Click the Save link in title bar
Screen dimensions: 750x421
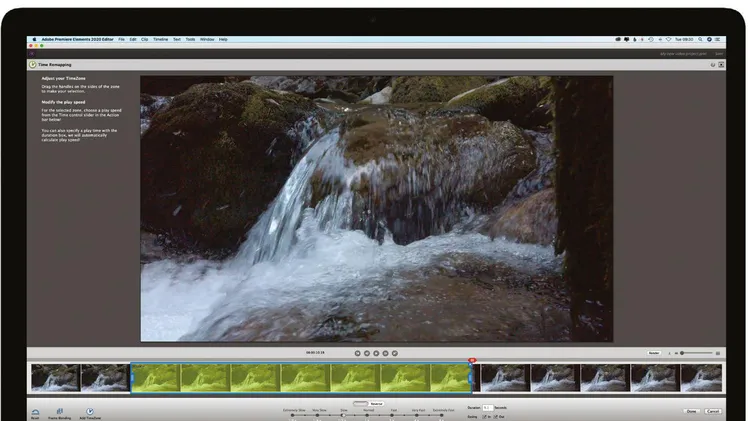pyautogui.click(x=719, y=54)
